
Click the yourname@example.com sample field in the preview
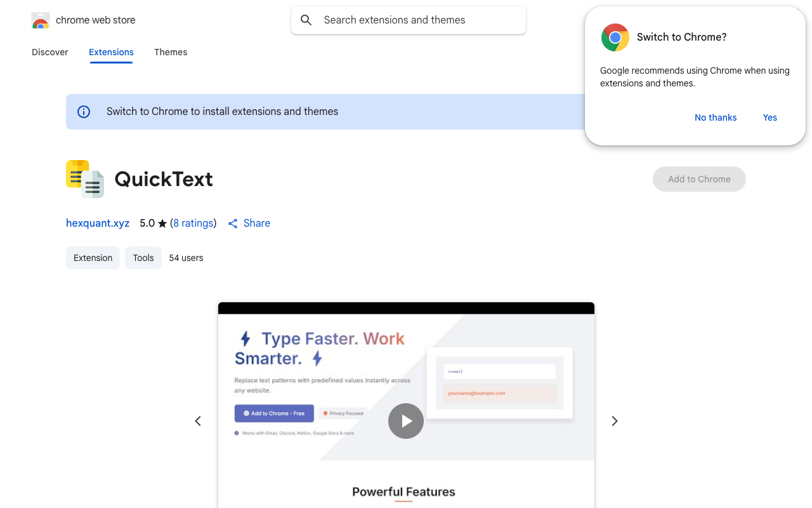coord(499,393)
